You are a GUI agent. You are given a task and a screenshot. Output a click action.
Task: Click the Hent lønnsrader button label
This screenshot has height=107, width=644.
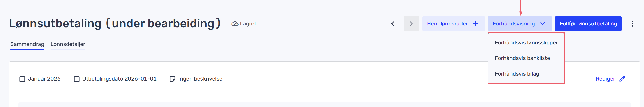coord(447,24)
